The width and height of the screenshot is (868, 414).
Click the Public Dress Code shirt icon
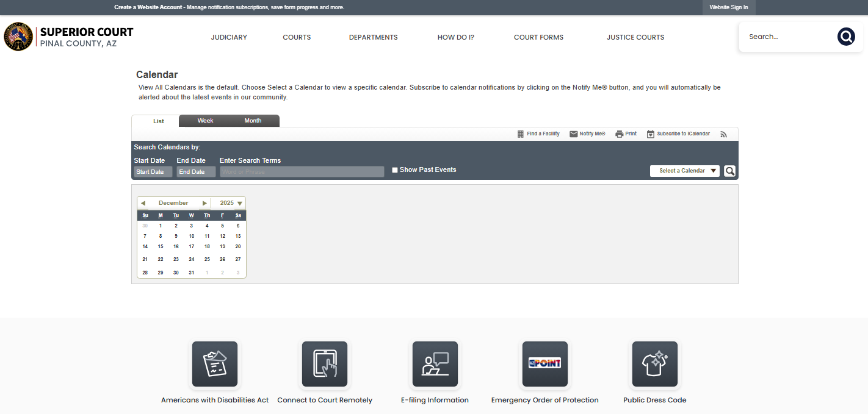tap(654, 364)
